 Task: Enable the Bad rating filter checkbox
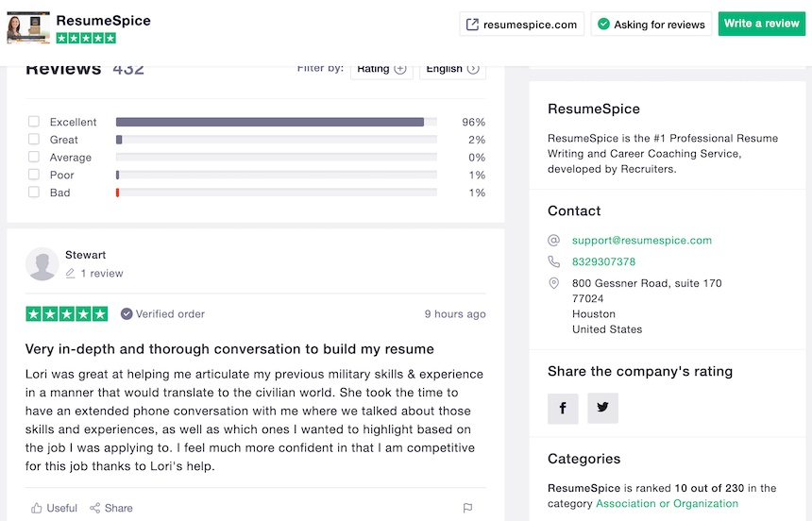(34, 193)
